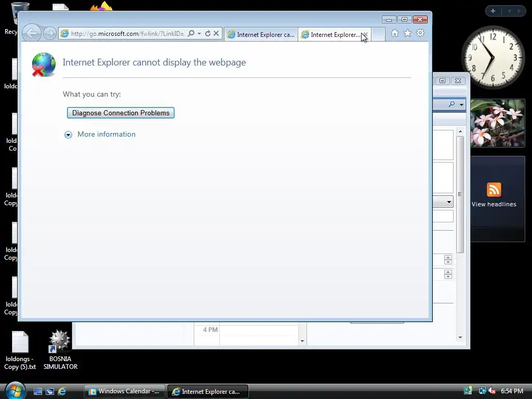The width and height of the screenshot is (532, 399).
Task: Close the active Internet Explorer tab
Action: pos(365,35)
